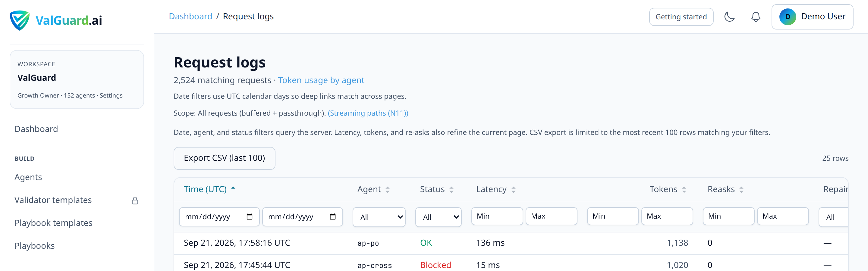Click token count 1,020
The width and height of the screenshot is (868, 271).
point(677,265)
